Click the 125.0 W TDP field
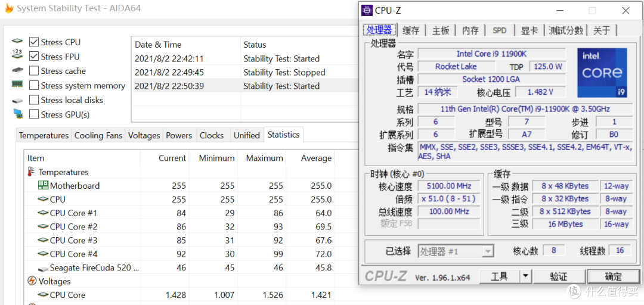Viewport: 644px width, 305px height. 547,67
